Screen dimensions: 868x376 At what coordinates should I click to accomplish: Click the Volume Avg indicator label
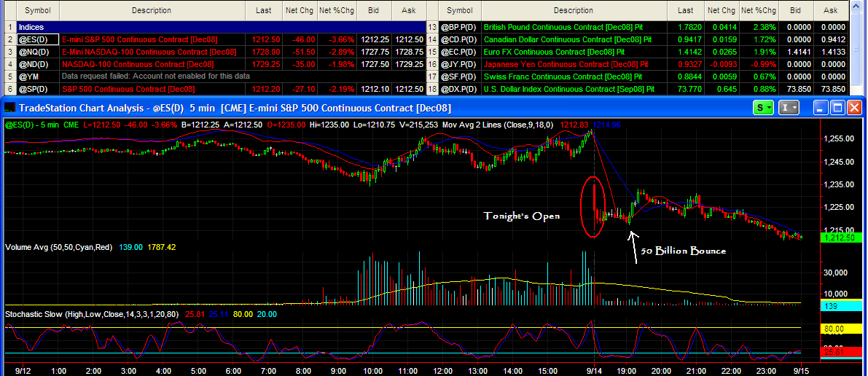pos(60,247)
